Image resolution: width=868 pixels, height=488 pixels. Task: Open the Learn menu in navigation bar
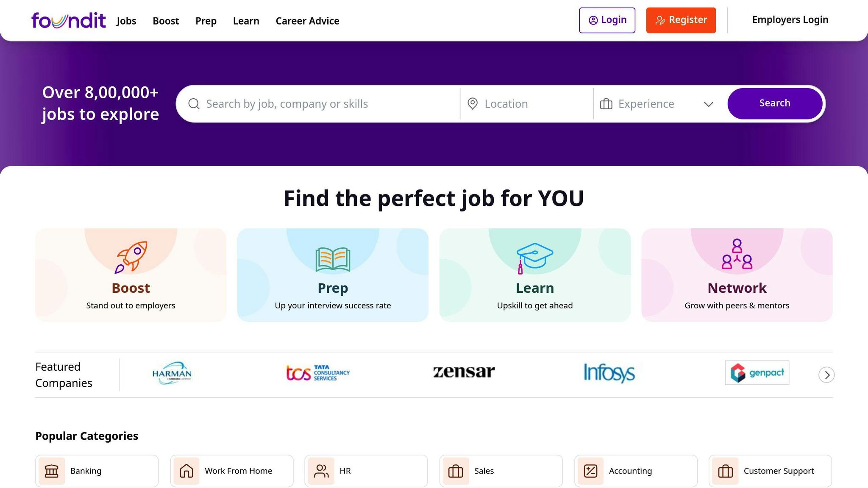coord(246,21)
